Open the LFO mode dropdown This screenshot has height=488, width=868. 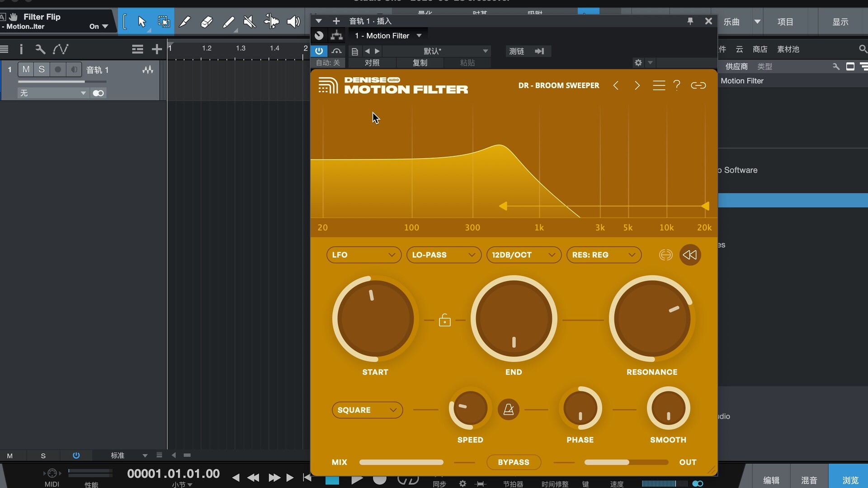pyautogui.click(x=363, y=255)
